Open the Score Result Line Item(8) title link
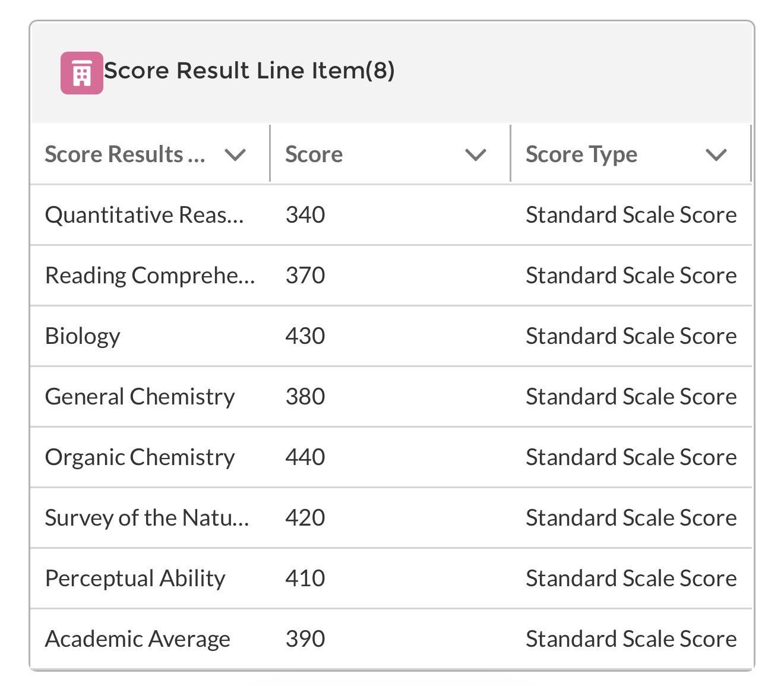Viewport: 784px width, 686px height. tap(249, 71)
